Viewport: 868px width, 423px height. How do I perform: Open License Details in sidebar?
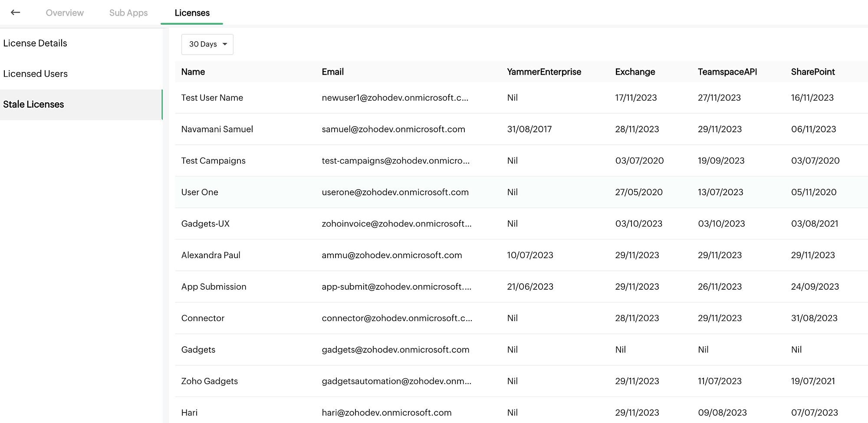(x=35, y=43)
